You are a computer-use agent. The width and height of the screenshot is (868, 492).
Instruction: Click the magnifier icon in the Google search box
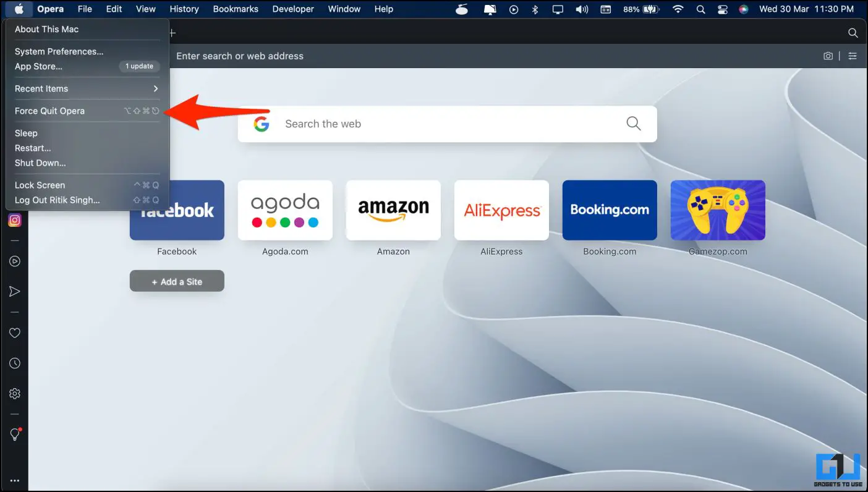click(x=634, y=124)
